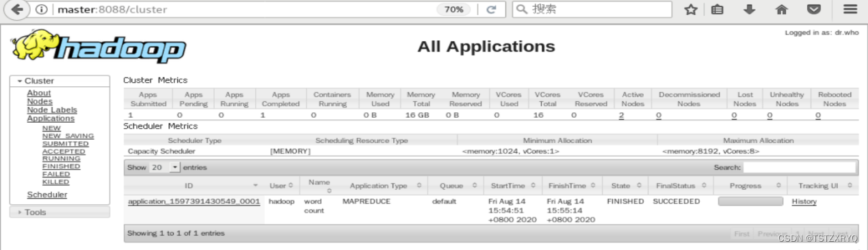The image size is (868, 250).
Task: Filter applications by SUBMITTED state
Action: (66, 144)
